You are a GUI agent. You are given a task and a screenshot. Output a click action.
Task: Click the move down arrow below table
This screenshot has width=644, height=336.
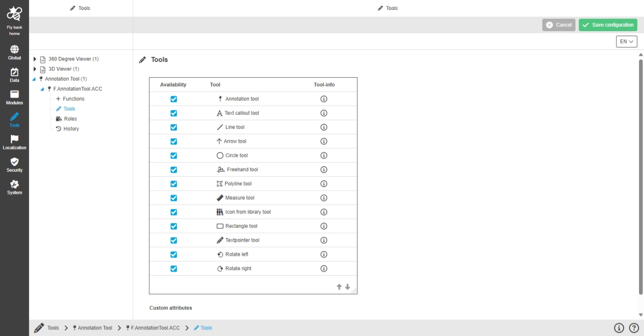(x=347, y=287)
